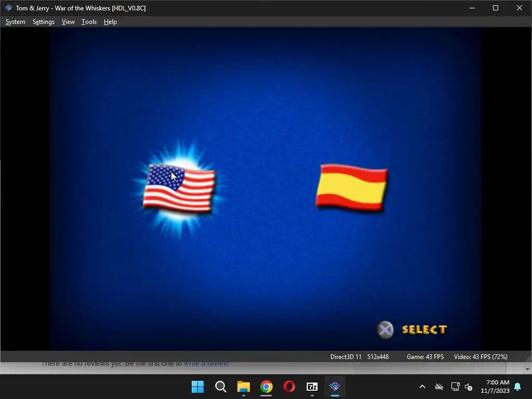This screenshot has height=399, width=532.
Task: Open 7-Zip from the taskbar
Action: point(312,387)
